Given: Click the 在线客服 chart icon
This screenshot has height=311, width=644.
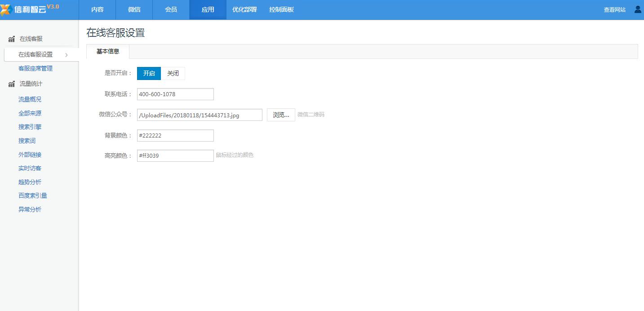Looking at the screenshot, I should pos(12,39).
